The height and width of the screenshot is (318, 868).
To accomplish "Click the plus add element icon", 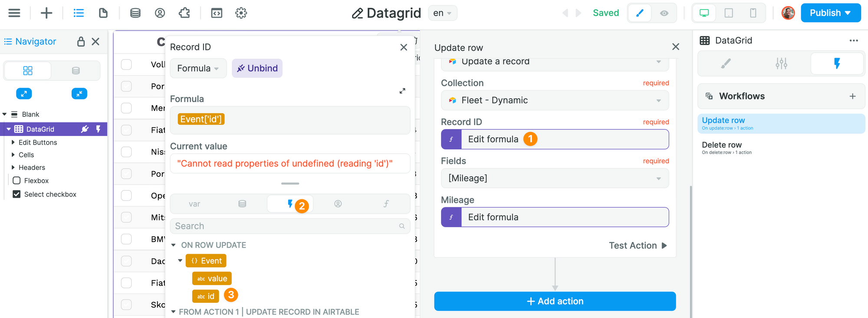I will pos(46,13).
